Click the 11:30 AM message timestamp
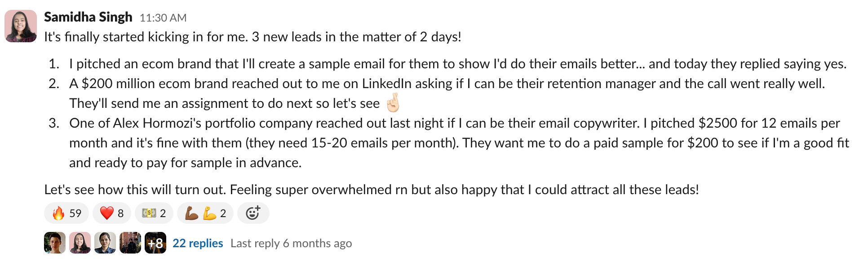The image size is (868, 267). click(x=163, y=18)
